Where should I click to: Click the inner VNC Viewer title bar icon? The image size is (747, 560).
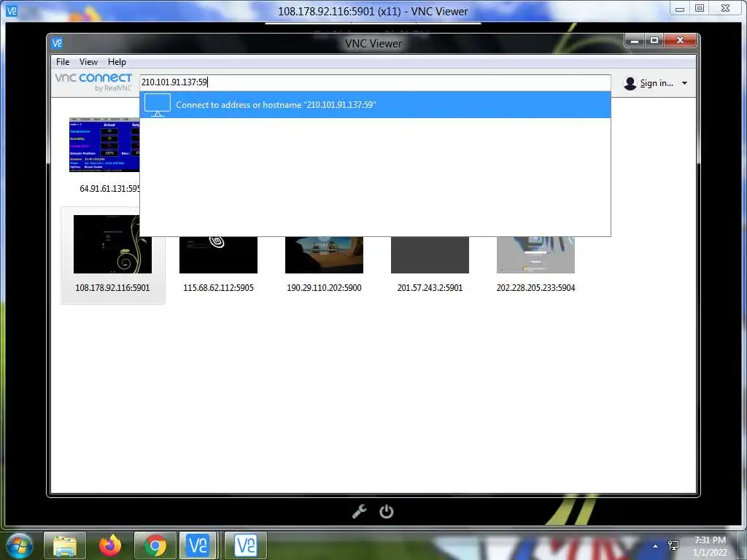57,43
